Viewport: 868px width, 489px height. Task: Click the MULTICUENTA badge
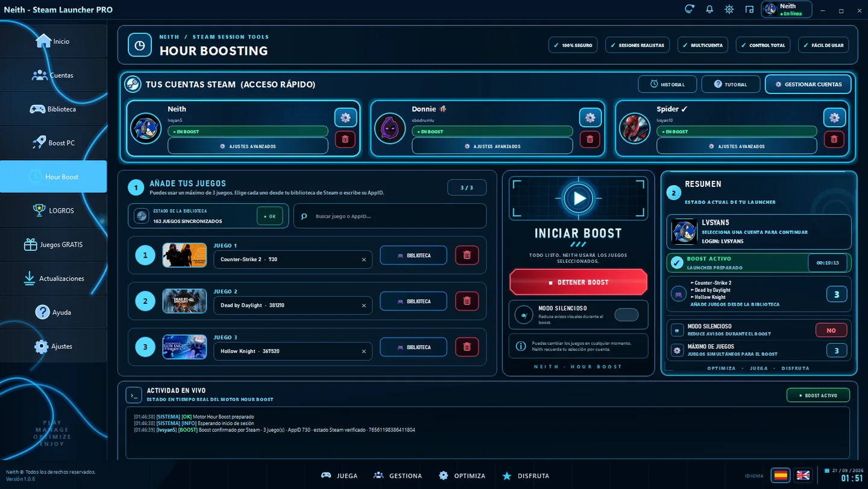703,45
